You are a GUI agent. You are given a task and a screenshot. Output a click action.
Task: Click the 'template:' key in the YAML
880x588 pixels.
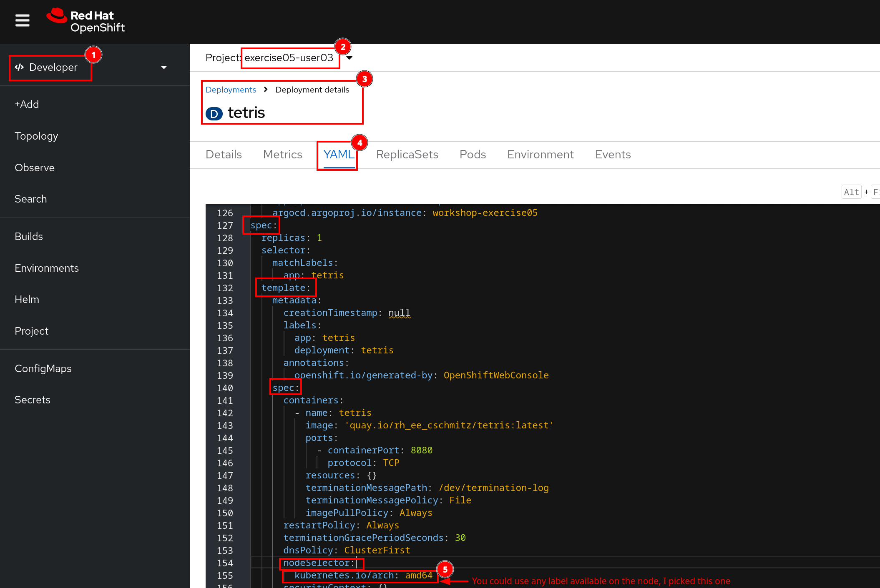tap(286, 288)
